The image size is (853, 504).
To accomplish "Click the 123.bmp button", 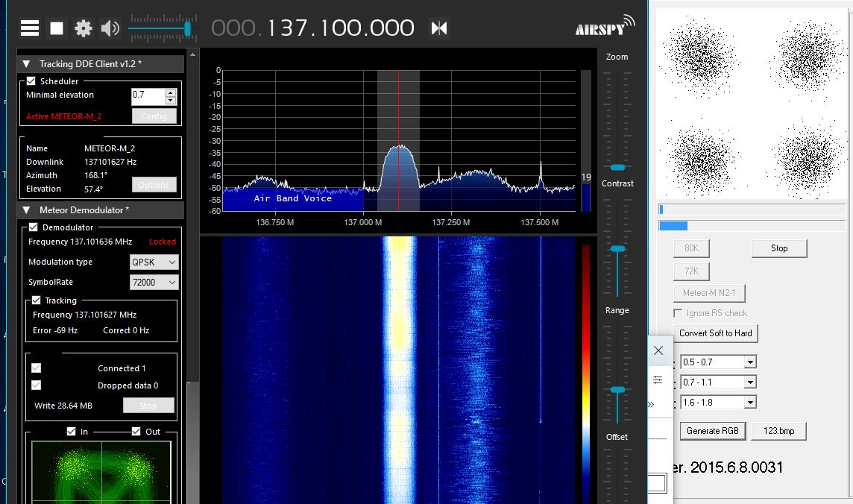I will (778, 431).
